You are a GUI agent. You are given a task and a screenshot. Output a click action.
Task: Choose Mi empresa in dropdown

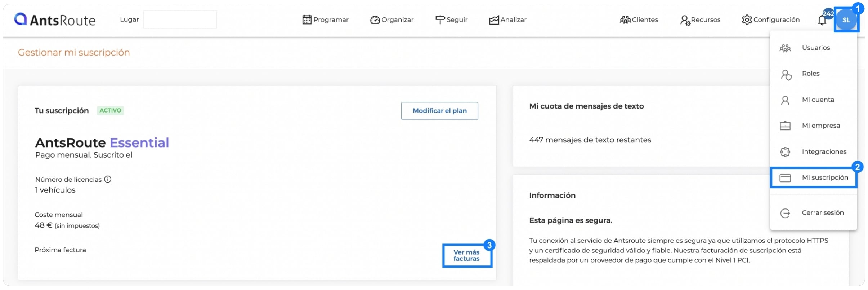814,126
